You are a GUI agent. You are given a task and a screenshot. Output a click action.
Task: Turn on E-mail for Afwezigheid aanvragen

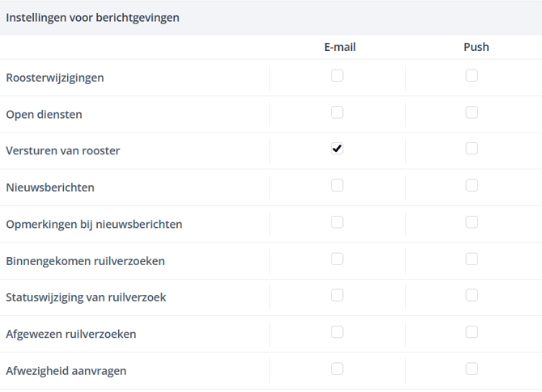coord(337,369)
